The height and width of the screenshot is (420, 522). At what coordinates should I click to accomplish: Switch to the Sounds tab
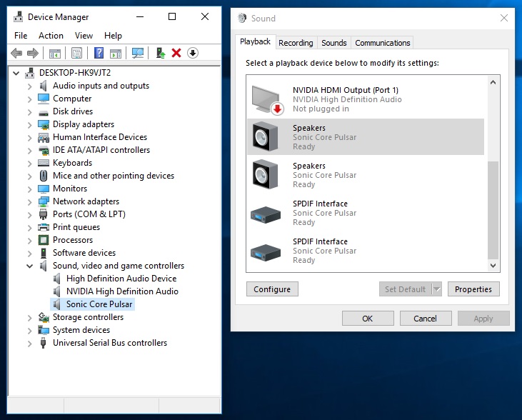pos(334,43)
